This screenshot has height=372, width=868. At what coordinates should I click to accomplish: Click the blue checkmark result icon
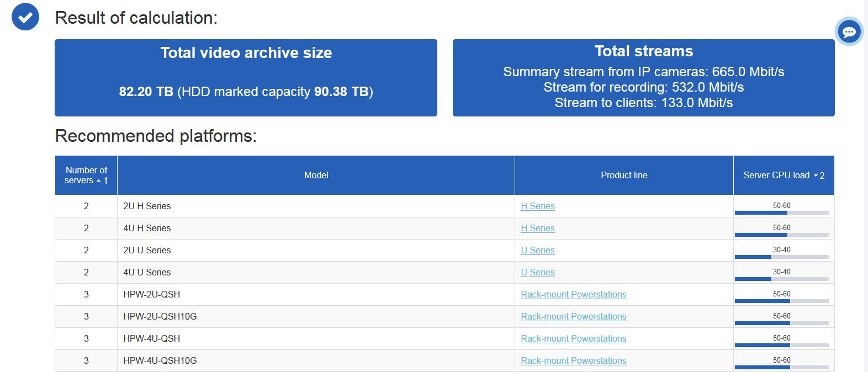tap(25, 17)
